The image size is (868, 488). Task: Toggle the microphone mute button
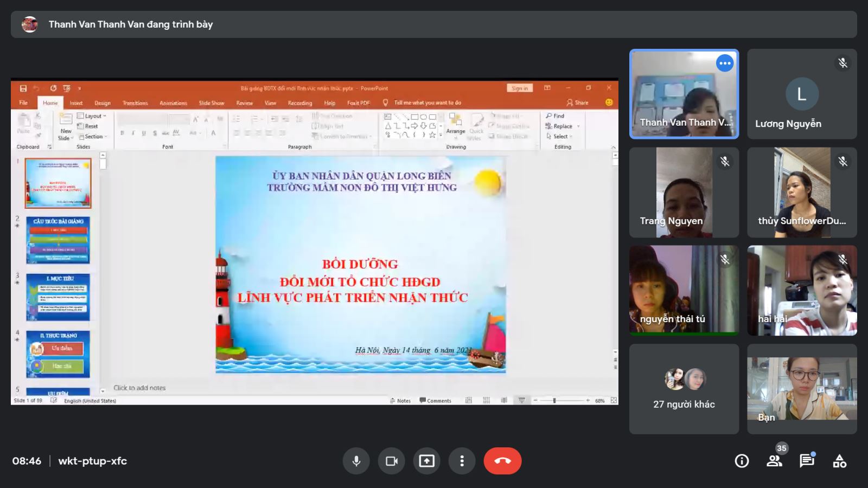(x=356, y=461)
